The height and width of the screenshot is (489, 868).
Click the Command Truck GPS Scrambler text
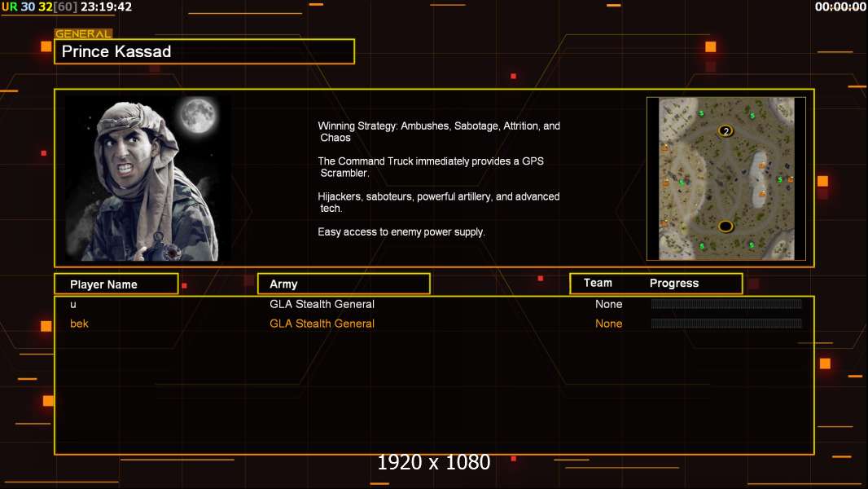[x=431, y=167]
